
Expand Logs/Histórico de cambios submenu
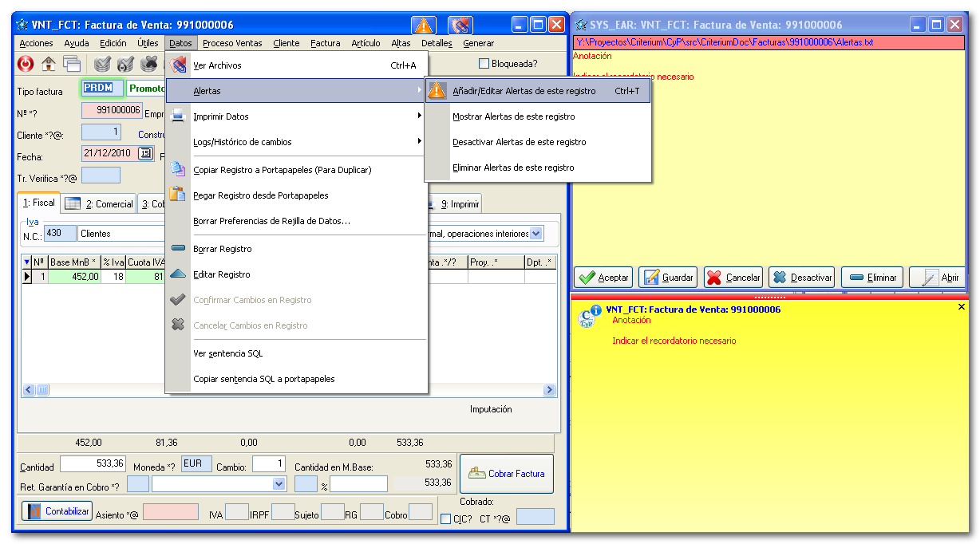point(420,142)
